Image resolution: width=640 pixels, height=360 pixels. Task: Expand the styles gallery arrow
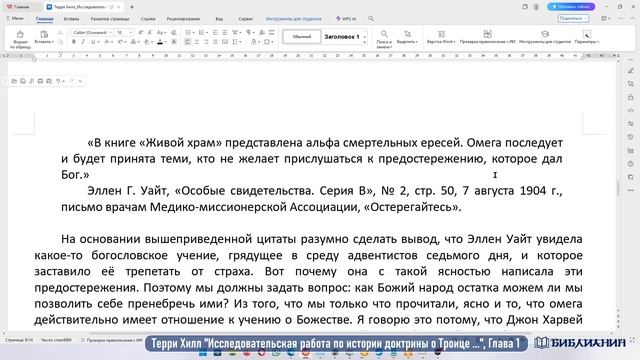tap(364, 42)
